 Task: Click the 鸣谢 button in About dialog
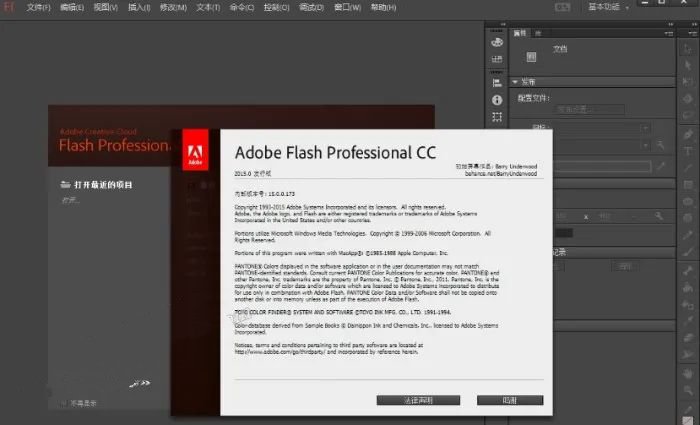(510, 400)
